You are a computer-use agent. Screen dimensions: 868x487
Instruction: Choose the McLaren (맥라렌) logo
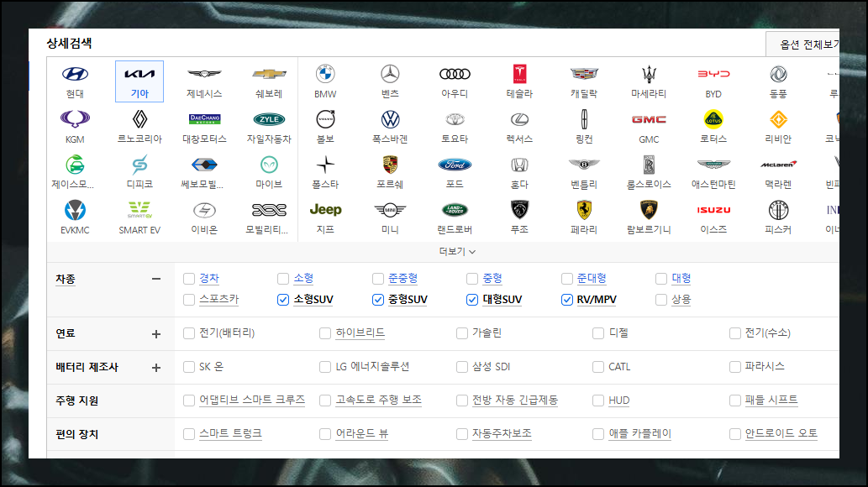click(x=778, y=165)
